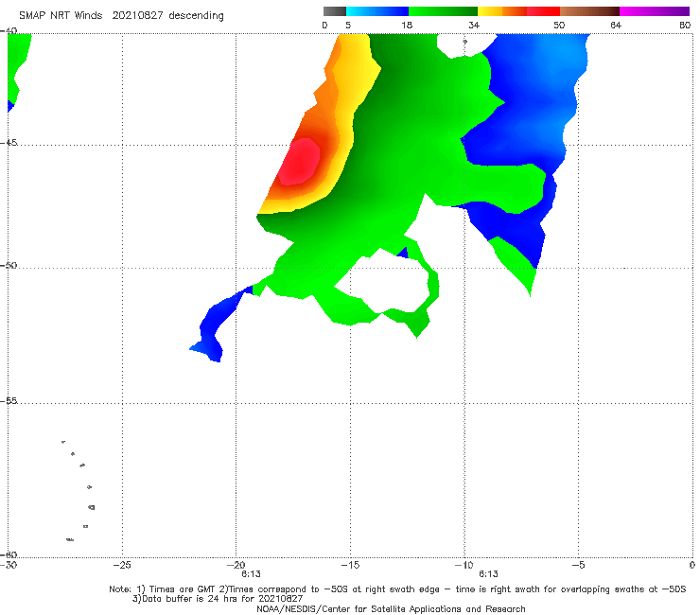Click the green segment of the color bar
Viewport: 700px width, 615px height.
(443, 11)
